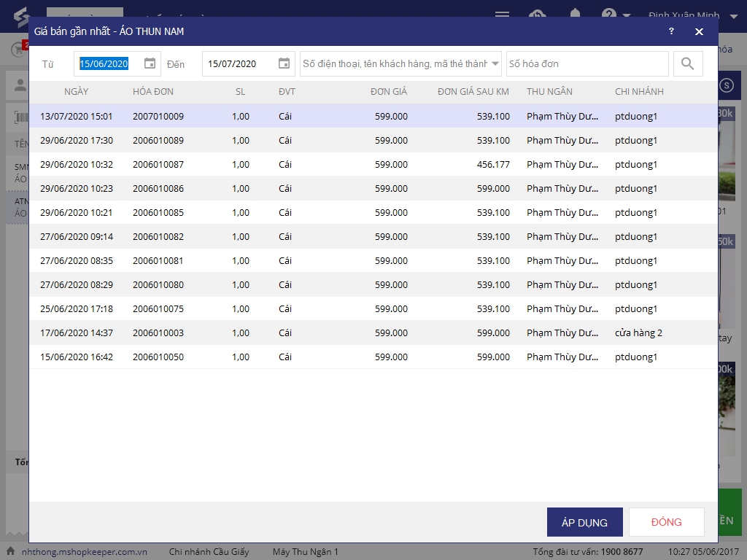Click the HÓA ĐƠN column header
Screen dimensions: 747x560
(153, 92)
